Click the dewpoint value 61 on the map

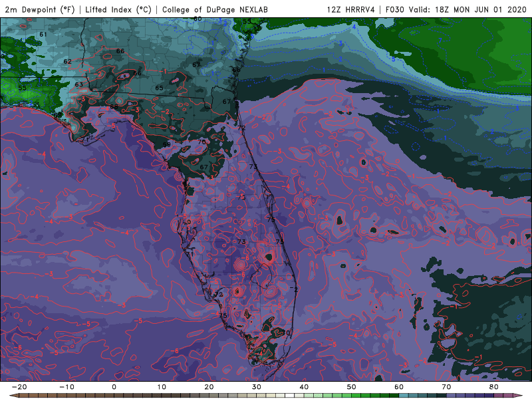click(43, 35)
